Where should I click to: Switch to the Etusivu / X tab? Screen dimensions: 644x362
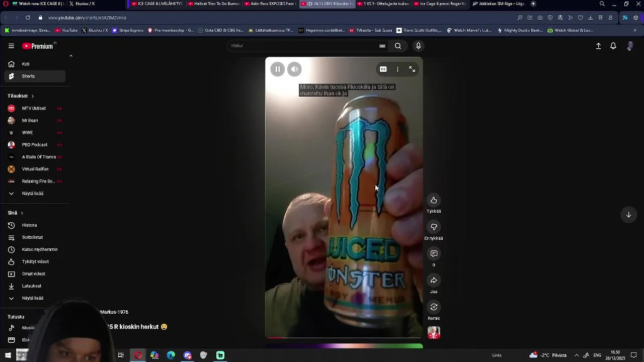tap(95, 4)
